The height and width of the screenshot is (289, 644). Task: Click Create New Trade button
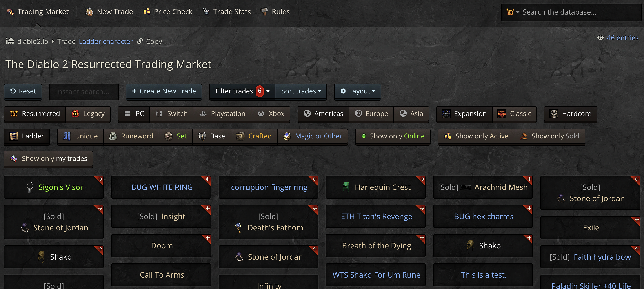tap(164, 91)
